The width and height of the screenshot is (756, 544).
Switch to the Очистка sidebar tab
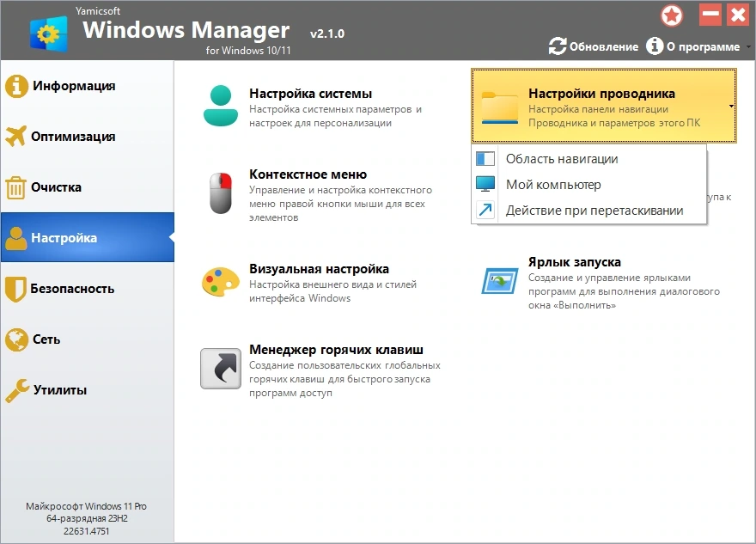coord(88,187)
